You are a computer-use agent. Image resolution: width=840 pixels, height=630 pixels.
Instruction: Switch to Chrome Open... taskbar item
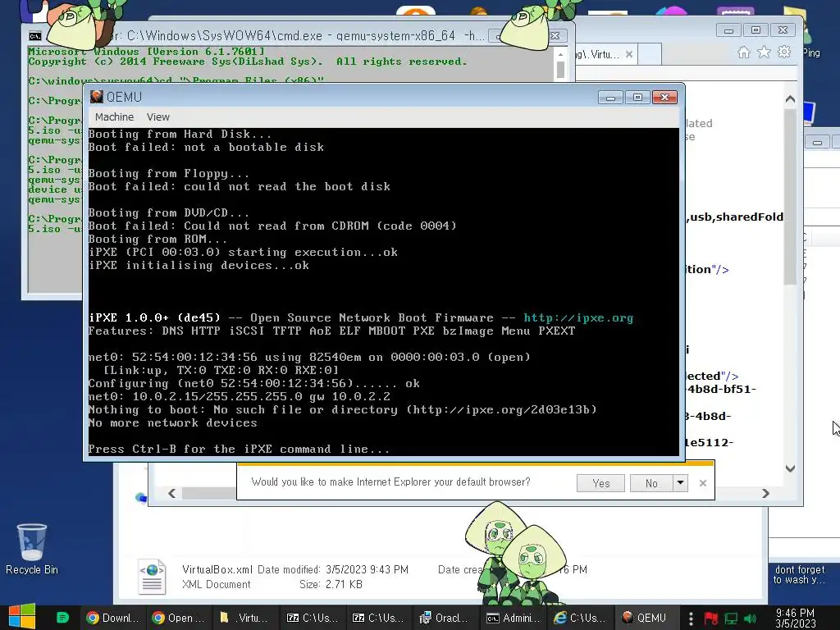pos(178,618)
